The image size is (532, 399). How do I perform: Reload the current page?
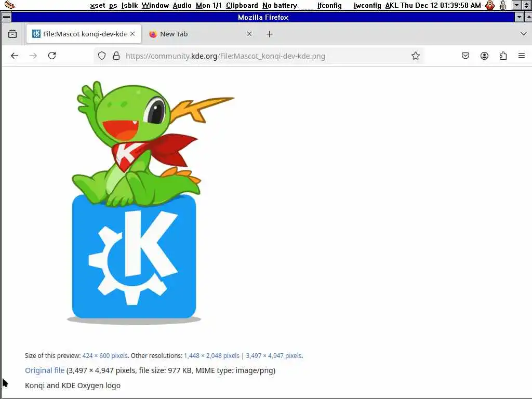tap(52, 56)
